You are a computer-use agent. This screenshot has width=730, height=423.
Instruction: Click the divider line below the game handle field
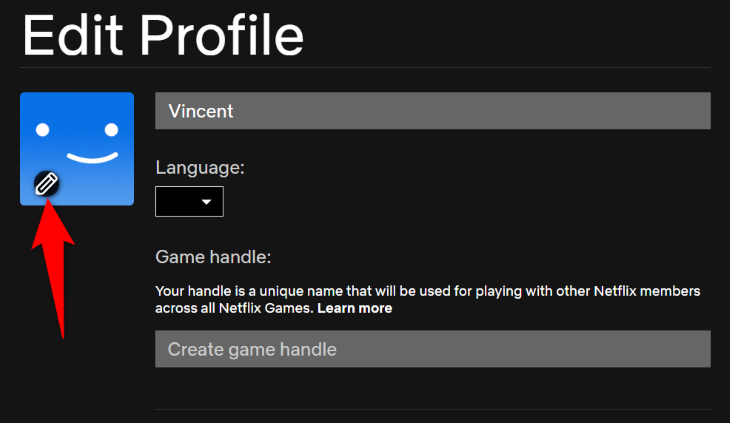[432, 409]
